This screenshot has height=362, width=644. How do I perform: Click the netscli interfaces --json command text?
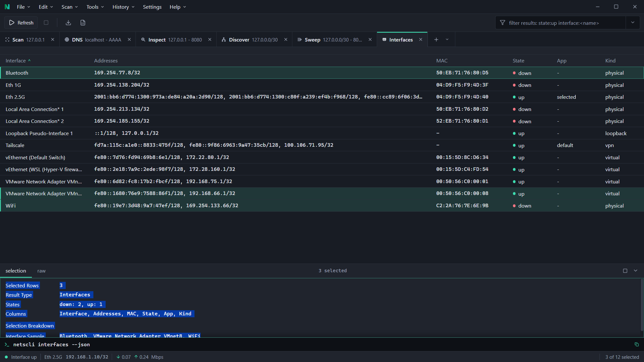tap(52, 344)
